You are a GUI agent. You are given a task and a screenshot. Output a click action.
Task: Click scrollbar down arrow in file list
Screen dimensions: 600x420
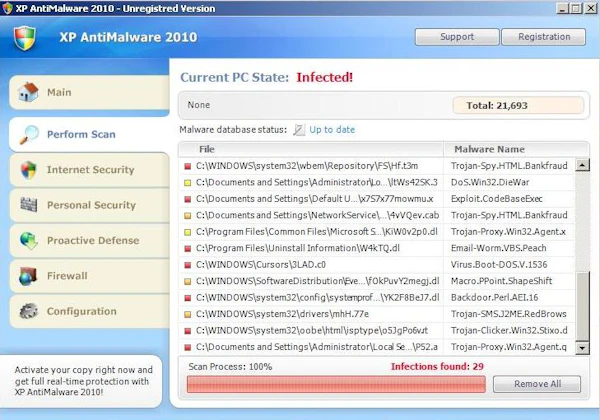point(582,348)
